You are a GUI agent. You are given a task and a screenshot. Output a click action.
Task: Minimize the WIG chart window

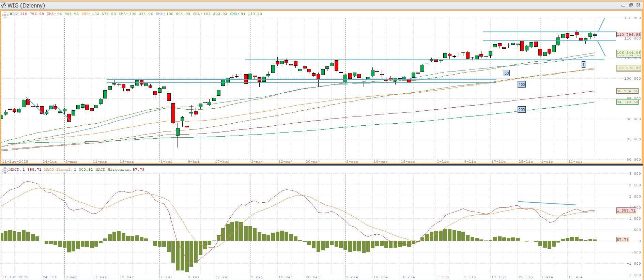pos(623,5)
